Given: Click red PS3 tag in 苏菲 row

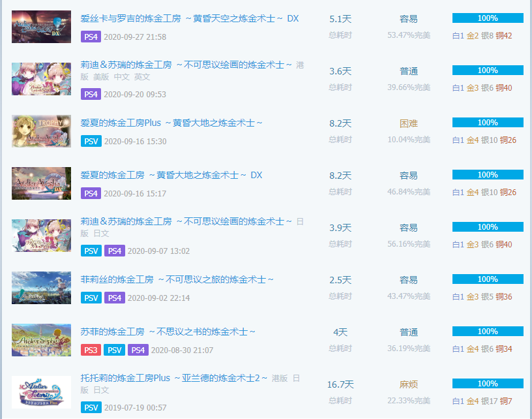Looking at the screenshot, I should (91, 350).
